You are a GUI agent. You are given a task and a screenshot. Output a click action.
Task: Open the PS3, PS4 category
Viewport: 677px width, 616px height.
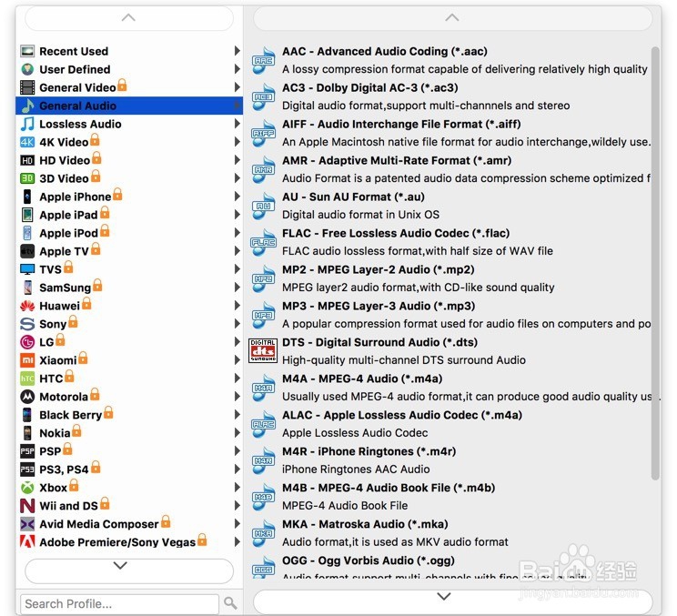pyautogui.click(x=129, y=470)
